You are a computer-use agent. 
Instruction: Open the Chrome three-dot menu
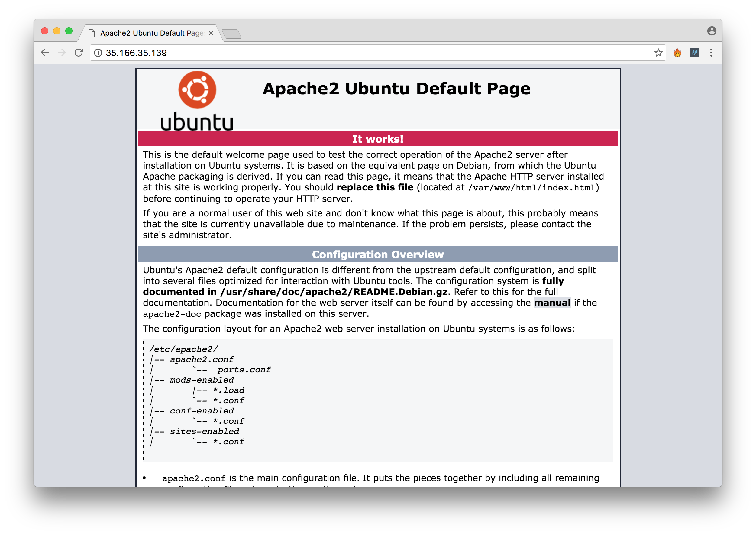coord(711,53)
